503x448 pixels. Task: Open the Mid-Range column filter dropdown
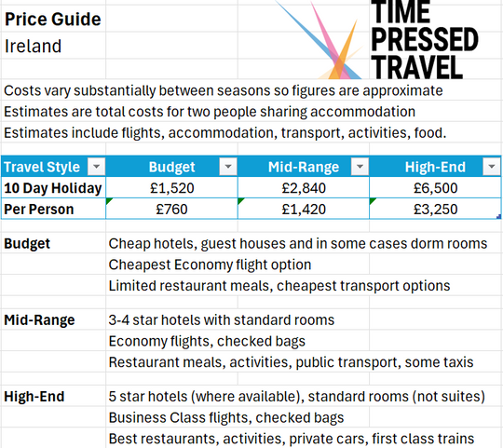click(360, 167)
